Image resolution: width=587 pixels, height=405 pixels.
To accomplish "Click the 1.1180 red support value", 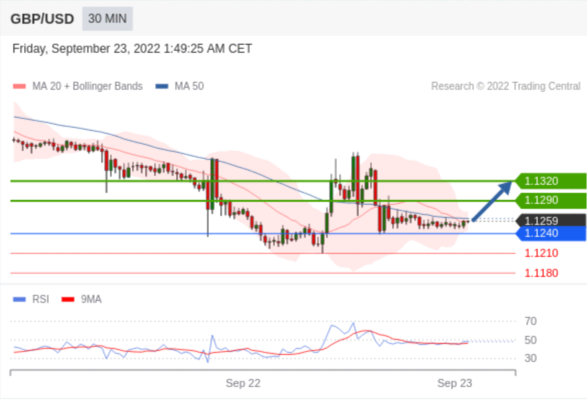I will pos(541,273).
